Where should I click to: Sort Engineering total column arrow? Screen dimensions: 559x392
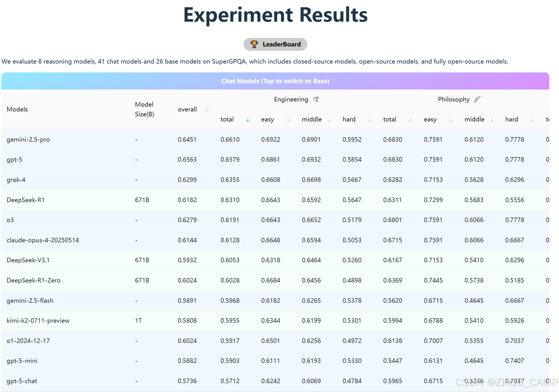coord(248,119)
